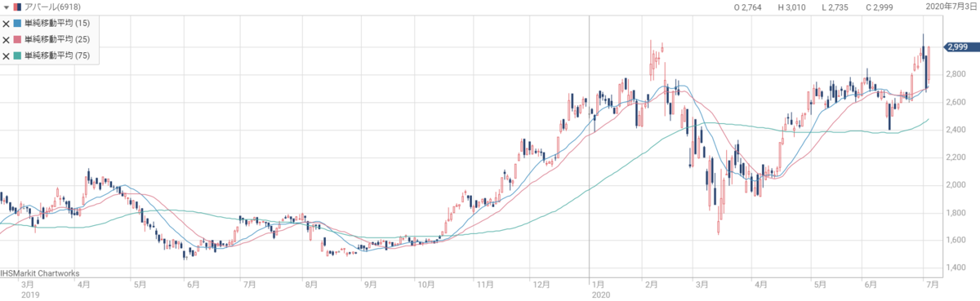
Task: Click the date 2020年7月3日
Action: (951, 7)
